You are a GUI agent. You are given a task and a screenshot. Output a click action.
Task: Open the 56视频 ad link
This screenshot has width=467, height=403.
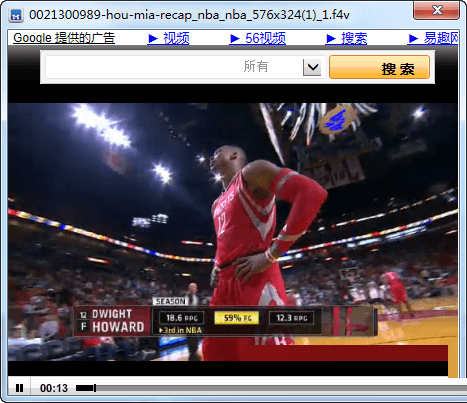(x=265, y=38)
